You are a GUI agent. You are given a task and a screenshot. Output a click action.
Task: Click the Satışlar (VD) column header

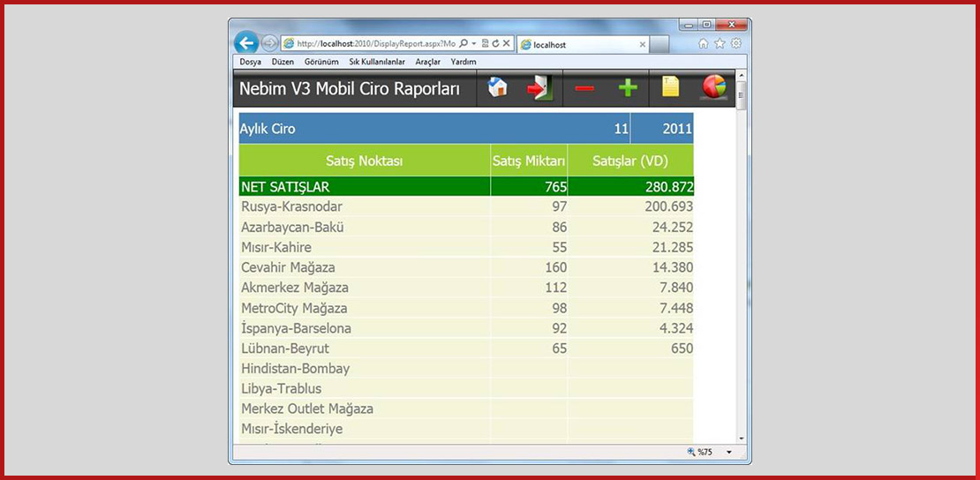(x=630, y=161)
